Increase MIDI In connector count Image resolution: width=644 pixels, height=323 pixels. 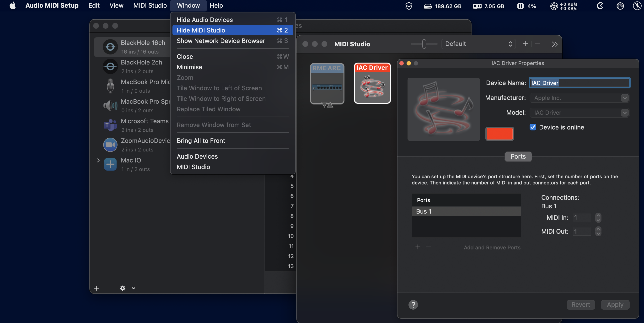[x=598, y=215]
